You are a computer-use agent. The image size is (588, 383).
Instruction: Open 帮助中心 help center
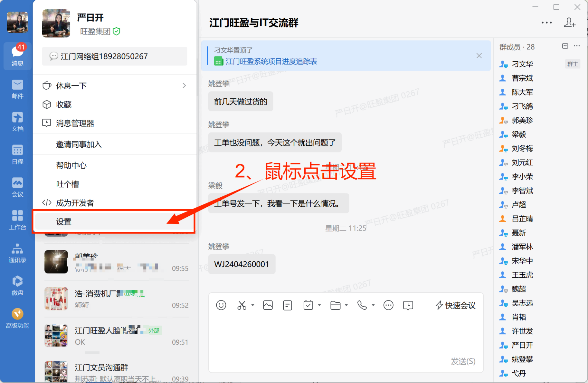click(115, 165)
